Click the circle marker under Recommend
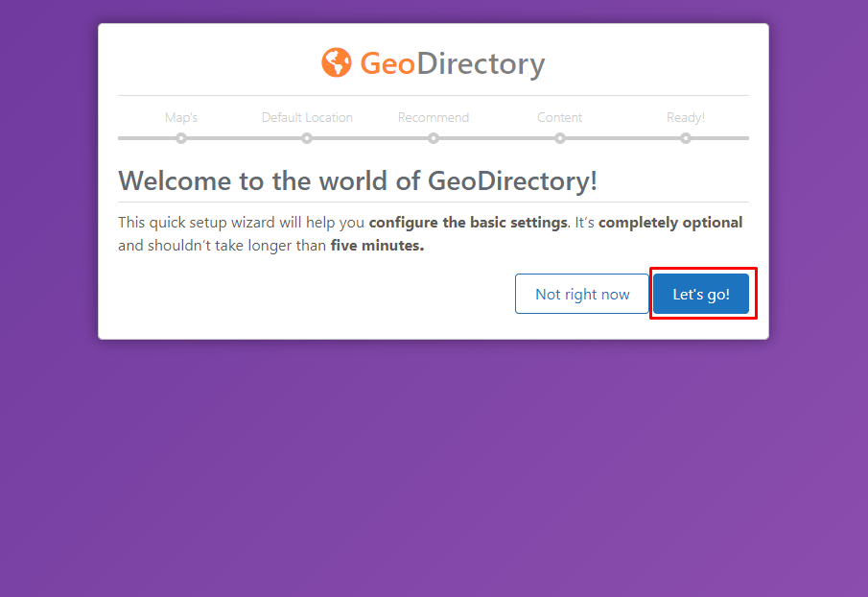The image size is (868, 597). (434, 138)
